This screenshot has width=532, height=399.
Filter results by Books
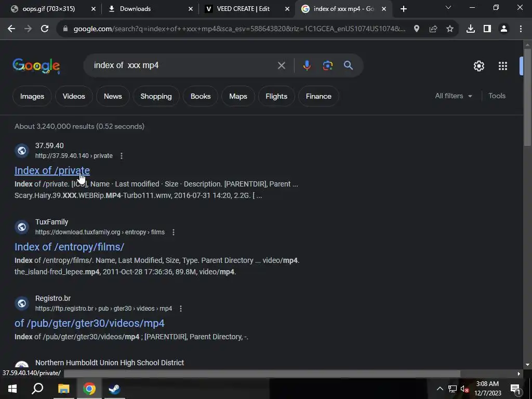tap(201, 96)
